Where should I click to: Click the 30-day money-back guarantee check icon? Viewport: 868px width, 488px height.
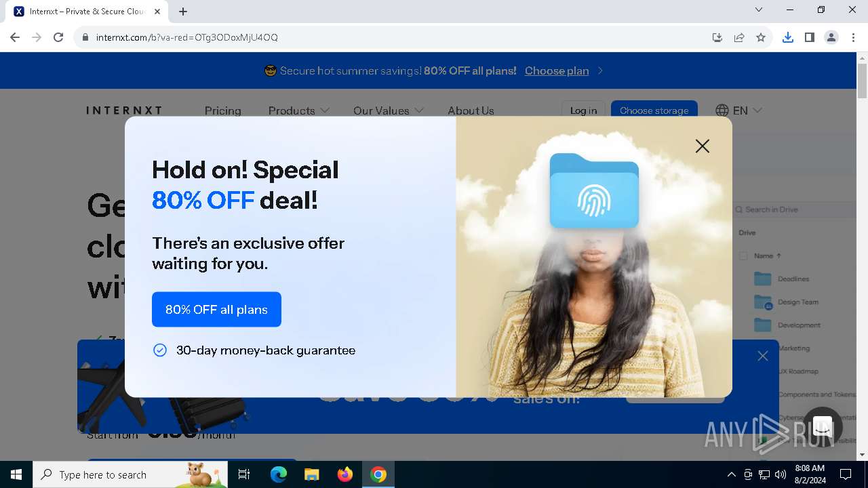click(x=160, y=350)
